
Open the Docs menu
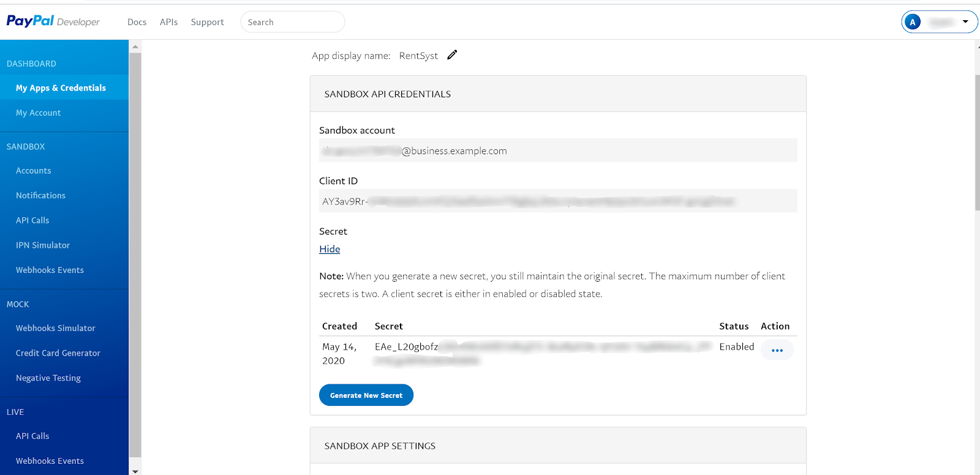tap(137, 22)
